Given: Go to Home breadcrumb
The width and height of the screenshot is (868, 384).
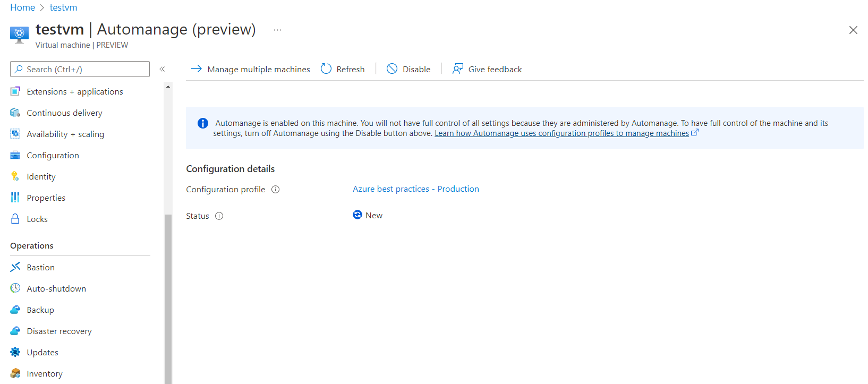Looking at the screenshot, I should coord(22,7).
